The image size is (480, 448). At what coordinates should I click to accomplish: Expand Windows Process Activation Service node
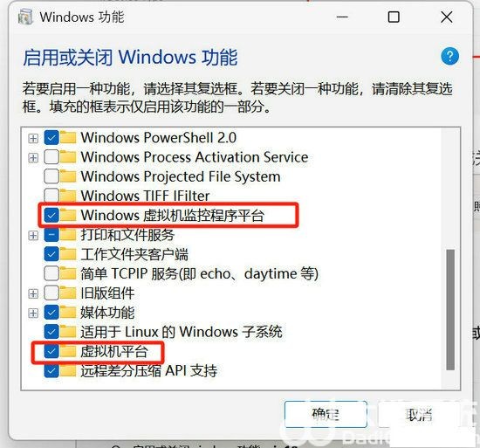point(33,158)
